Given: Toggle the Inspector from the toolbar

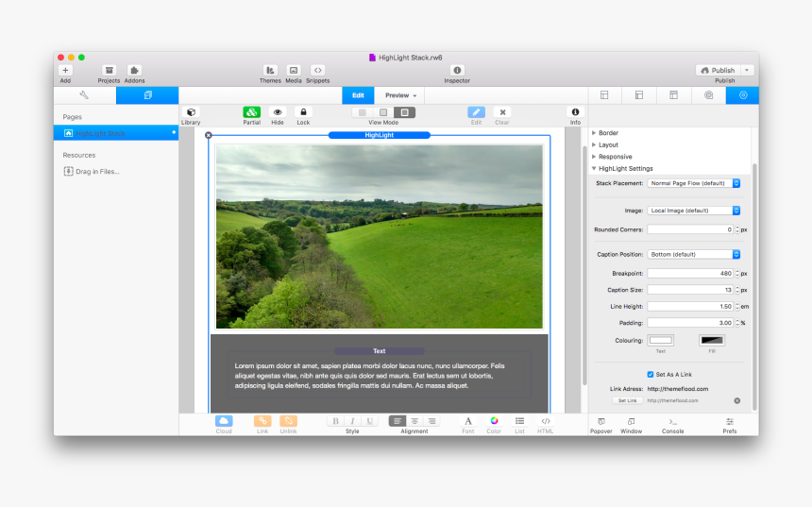Looking at the screenshot, I should pyautogui.click(x=457, y=71).
